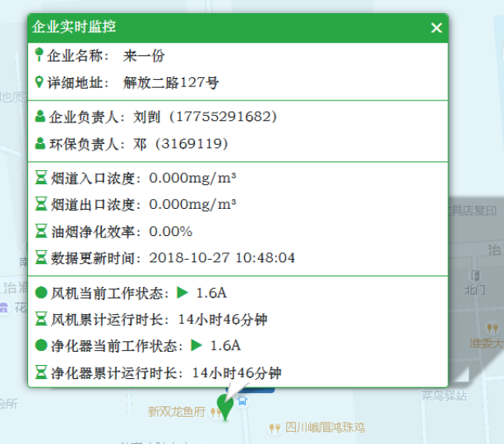Click the green status dot beside 净化器当前工作状态

point(40,345)
